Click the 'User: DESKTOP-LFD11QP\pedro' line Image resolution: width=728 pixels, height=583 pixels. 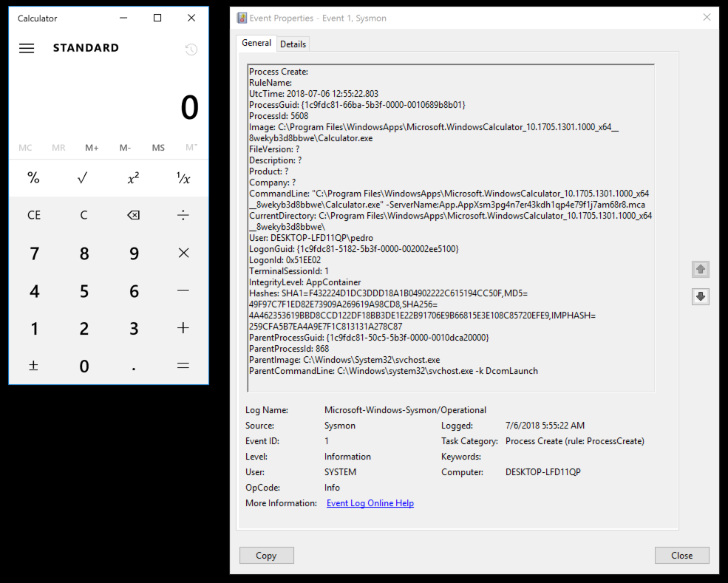point(311,238)
